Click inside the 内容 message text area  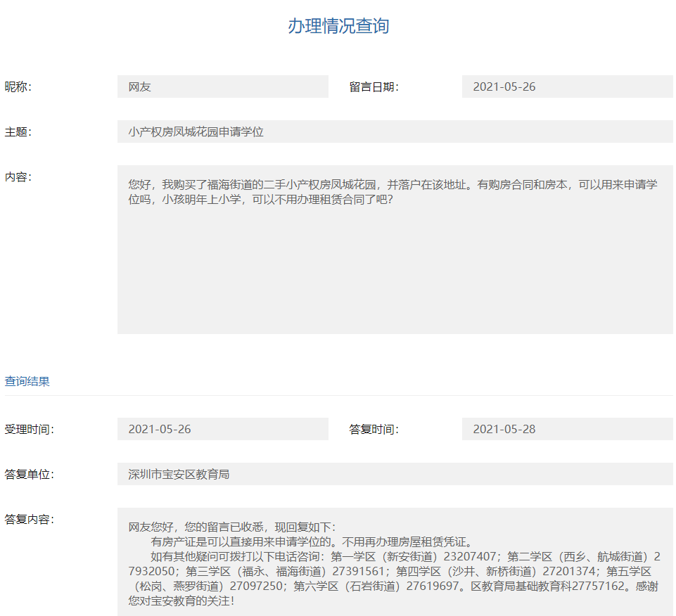[x=395, y=250]
